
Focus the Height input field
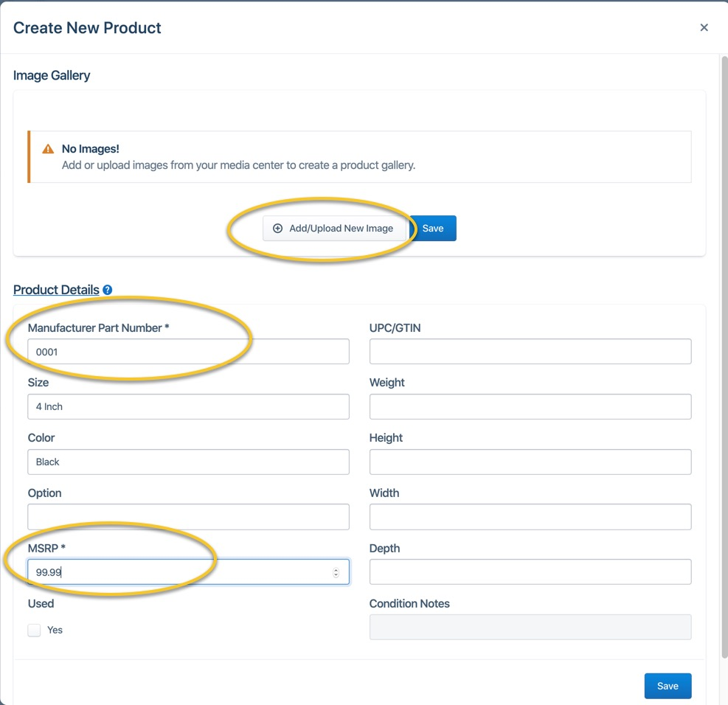(530, 462)
